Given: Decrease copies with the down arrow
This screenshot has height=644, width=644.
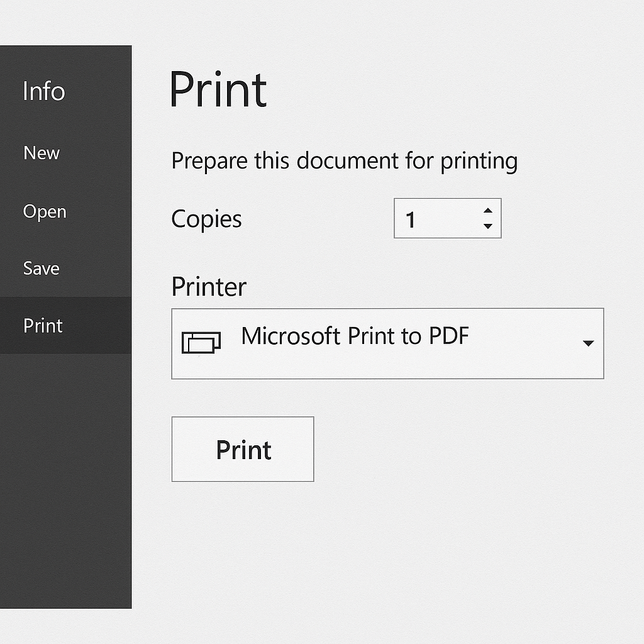Looking at the screenshot, I should tap(488, 226).
